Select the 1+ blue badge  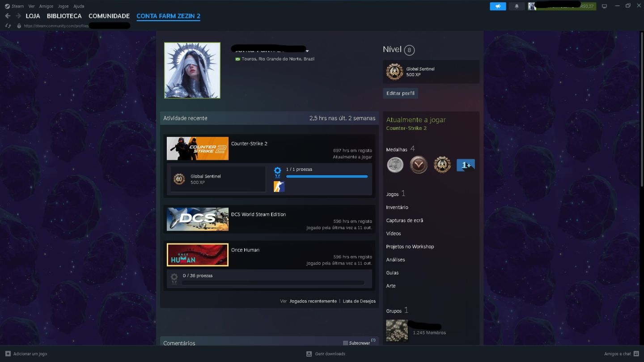[x=466, y=165]
